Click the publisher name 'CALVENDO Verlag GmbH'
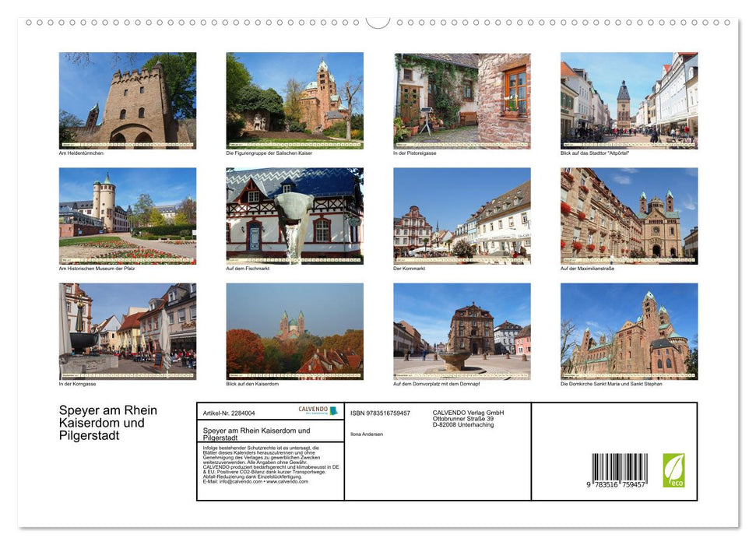The height and width of the screenshot is (545, 756). coord(468,413)
